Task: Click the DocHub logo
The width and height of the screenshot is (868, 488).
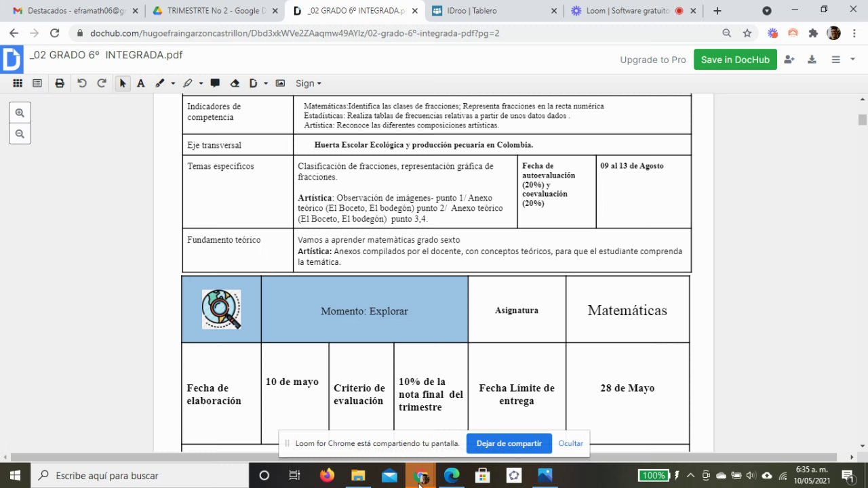Action: [12, 60]
